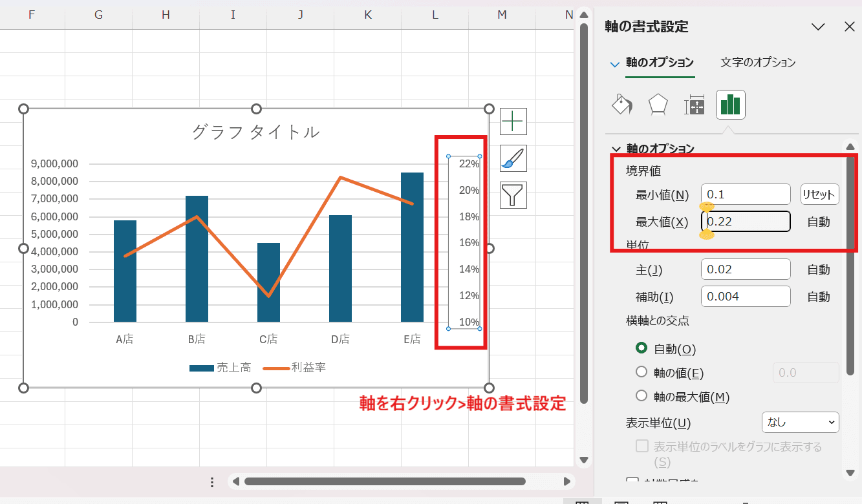Screen dimensions: 862x504
Task: Switch to the 軸のオプション tab
Action: pyautogui.click(x=659, y=63)
